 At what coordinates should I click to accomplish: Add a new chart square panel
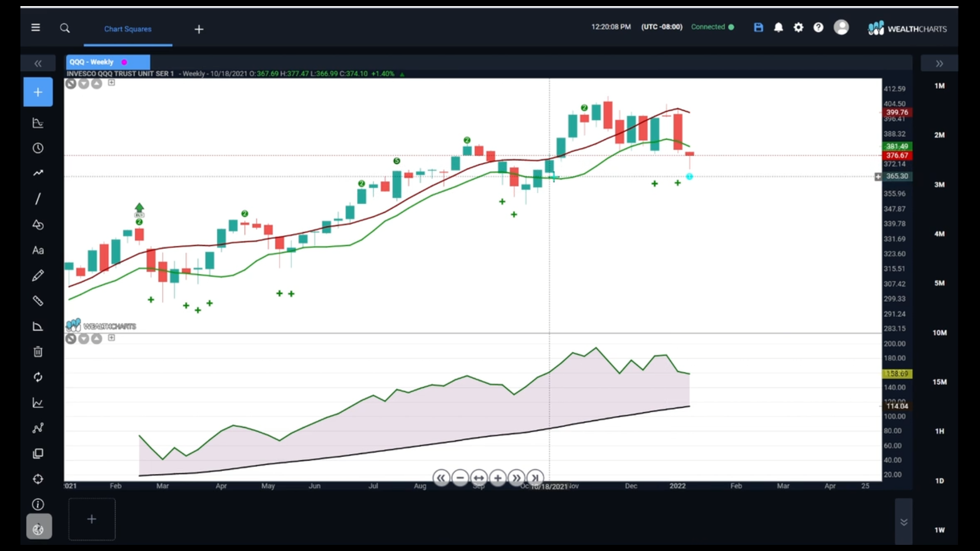pyautogui.click(x=92, y=519)
